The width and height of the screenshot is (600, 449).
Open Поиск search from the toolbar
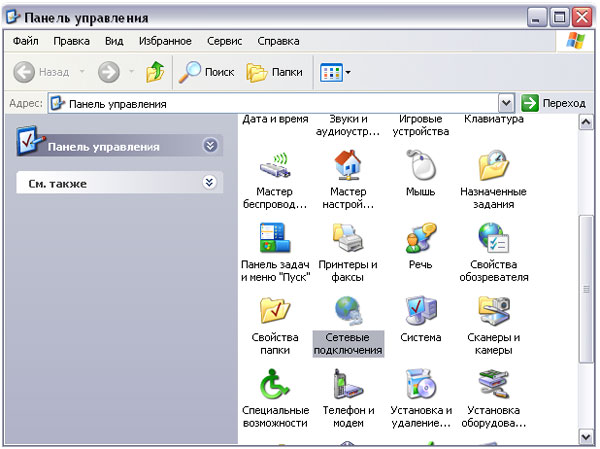[207, 72]
